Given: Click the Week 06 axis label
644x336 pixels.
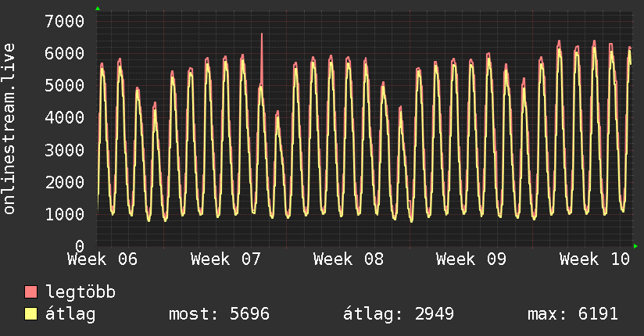Looking at the screenshot, I should (x=102, y=259).
